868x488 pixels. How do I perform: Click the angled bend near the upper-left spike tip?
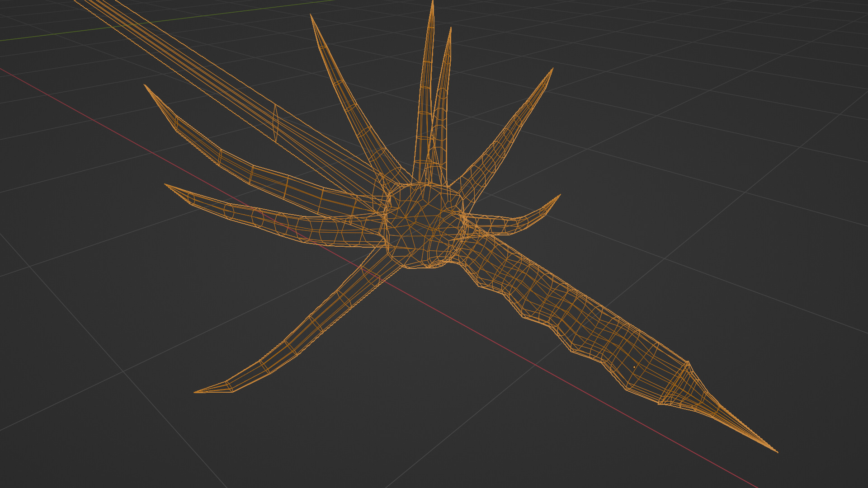(176, 123)
